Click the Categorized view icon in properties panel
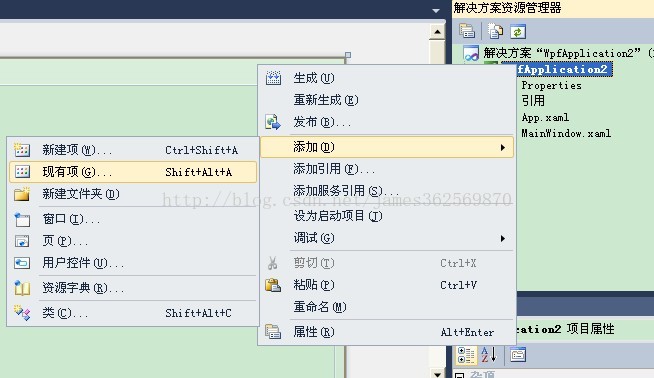 (465, 355)
